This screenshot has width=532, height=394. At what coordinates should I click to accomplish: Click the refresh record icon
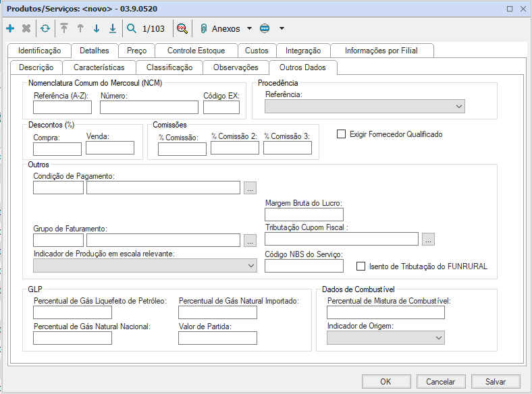point(45,29)
